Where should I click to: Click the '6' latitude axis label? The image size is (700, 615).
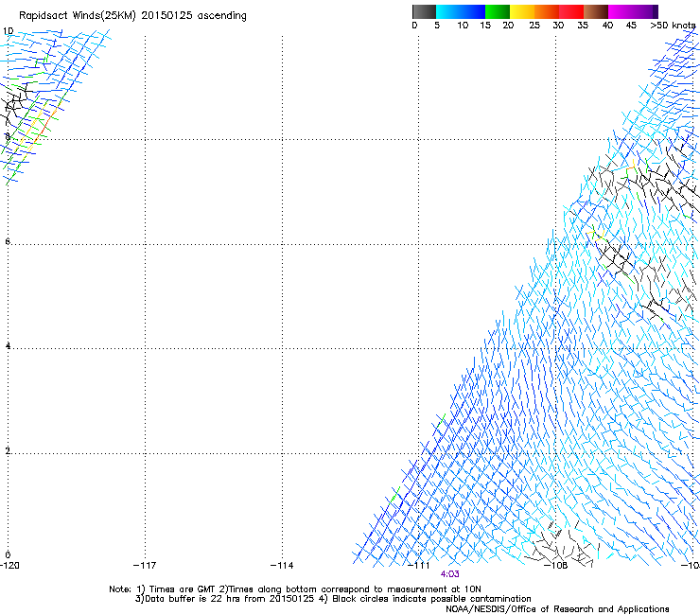coord(8,241)
